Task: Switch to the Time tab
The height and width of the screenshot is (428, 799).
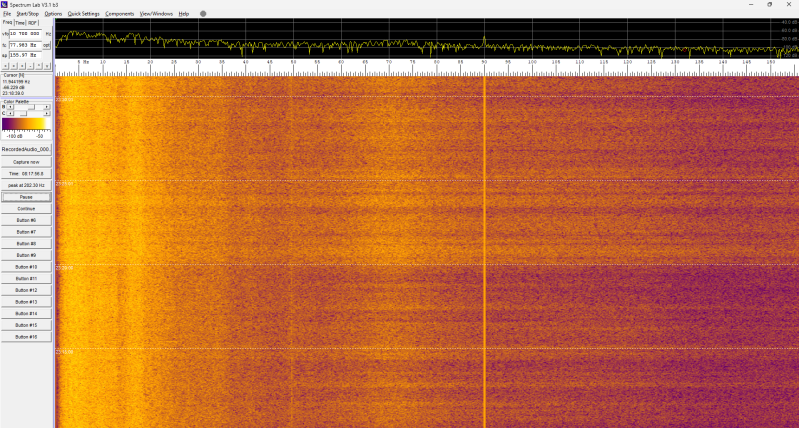Action: pos(20,23)
